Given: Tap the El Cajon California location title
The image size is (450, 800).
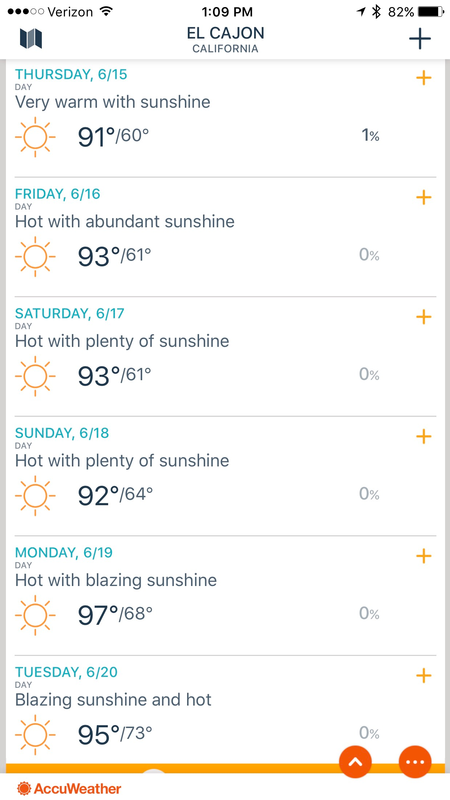Looking at the screenshot, I should pyautogui.click(x=225, y=40).
